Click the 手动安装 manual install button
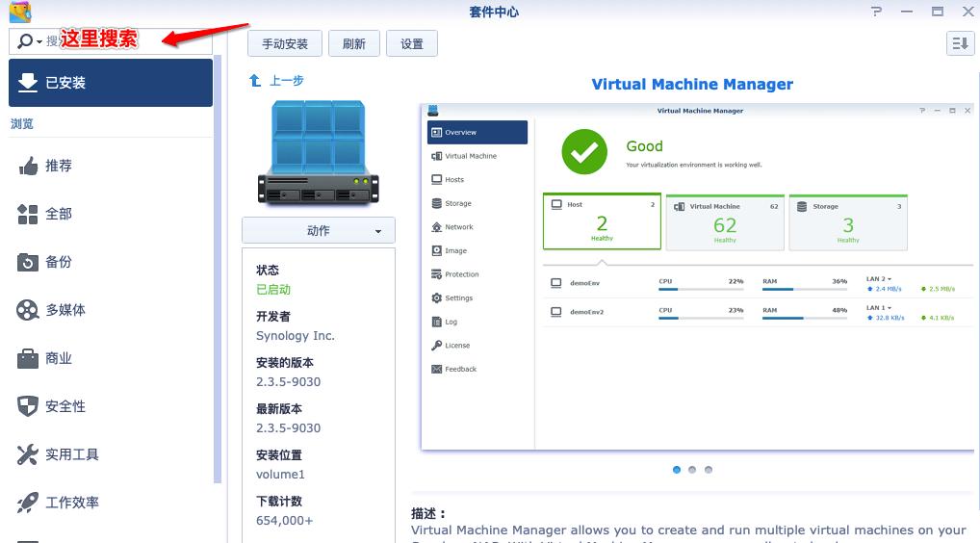 click(284, 43)
